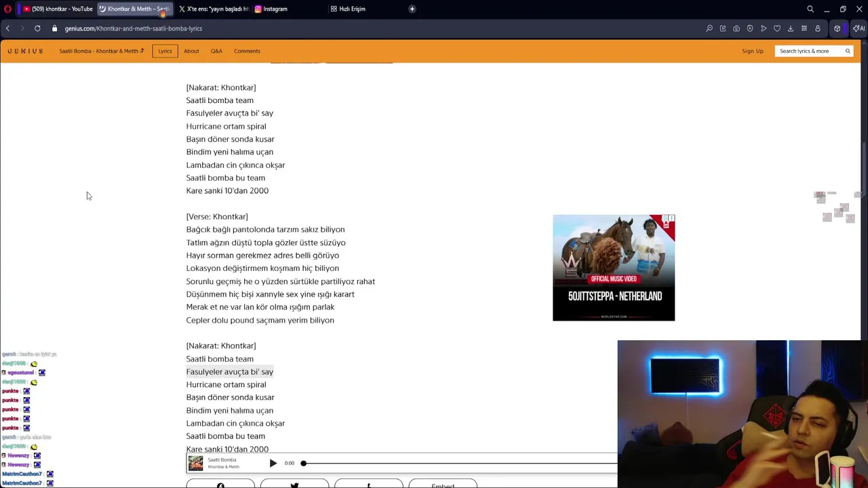Open the edit/pinboard icon in address bar

(x=723, y=28)
